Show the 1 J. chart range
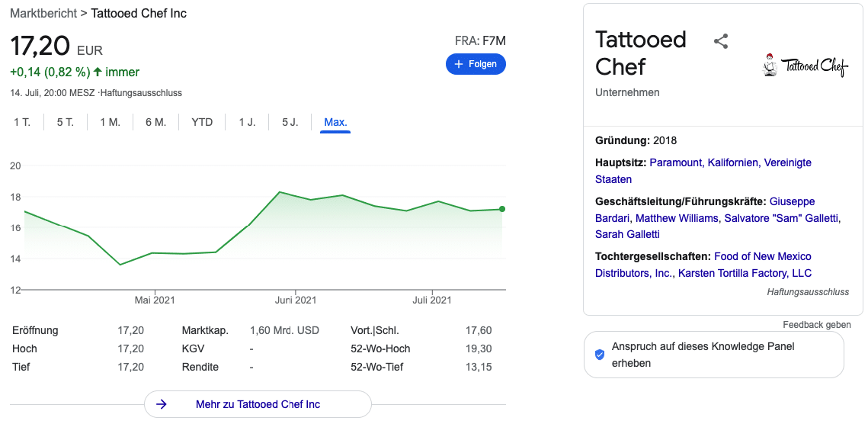 pyautogui.click(x=248, y=123)
